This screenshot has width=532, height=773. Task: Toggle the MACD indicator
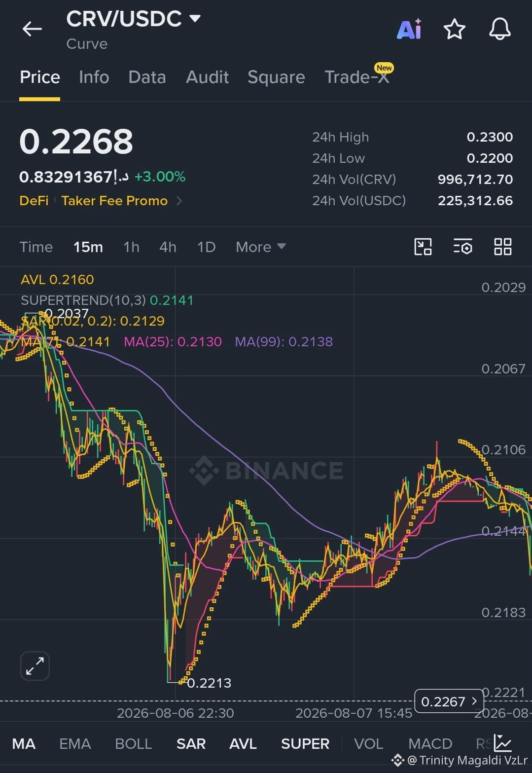430,743
